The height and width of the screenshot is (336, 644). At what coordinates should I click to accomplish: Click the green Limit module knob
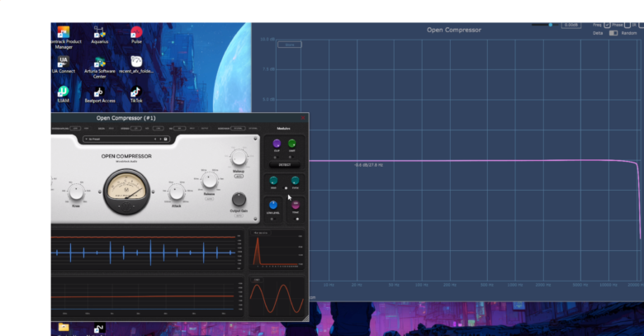pos(292,144)
